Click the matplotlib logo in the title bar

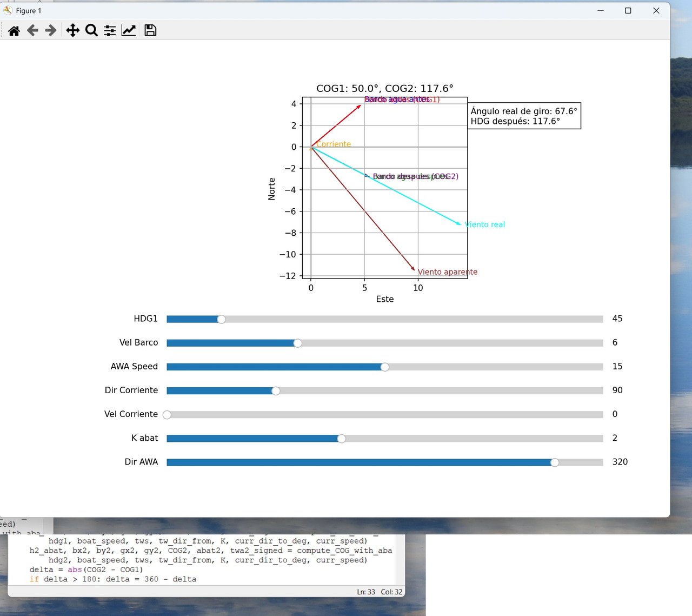7,10
